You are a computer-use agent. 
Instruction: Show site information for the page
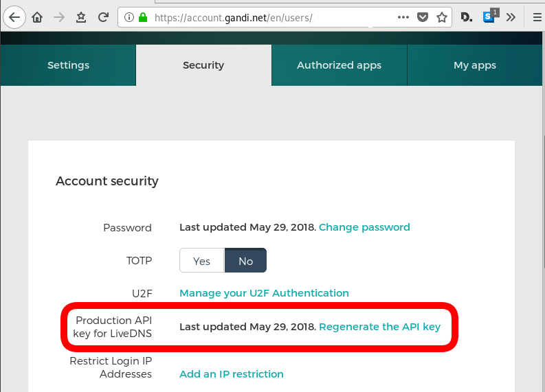click(x=129, y=17)
